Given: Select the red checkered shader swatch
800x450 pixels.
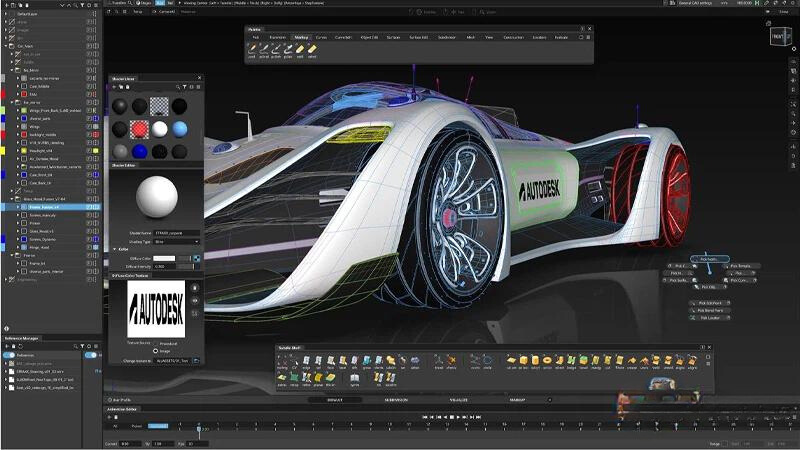Looking at the screenshot, I should pos(139,129).
